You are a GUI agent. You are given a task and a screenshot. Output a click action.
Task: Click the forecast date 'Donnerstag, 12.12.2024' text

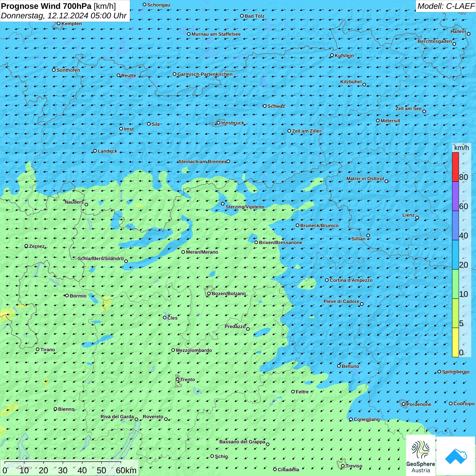[x=45, y=16]
